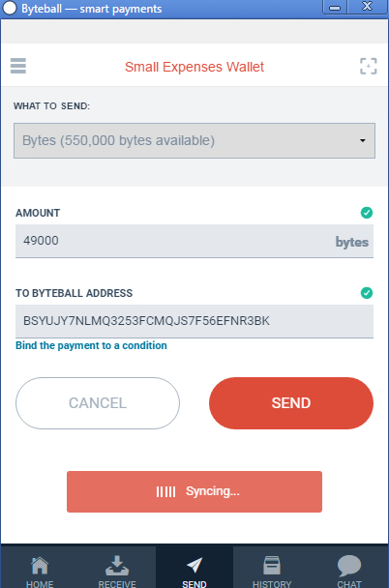Click the green checkmark beside Amount

[x=367, y=213]
